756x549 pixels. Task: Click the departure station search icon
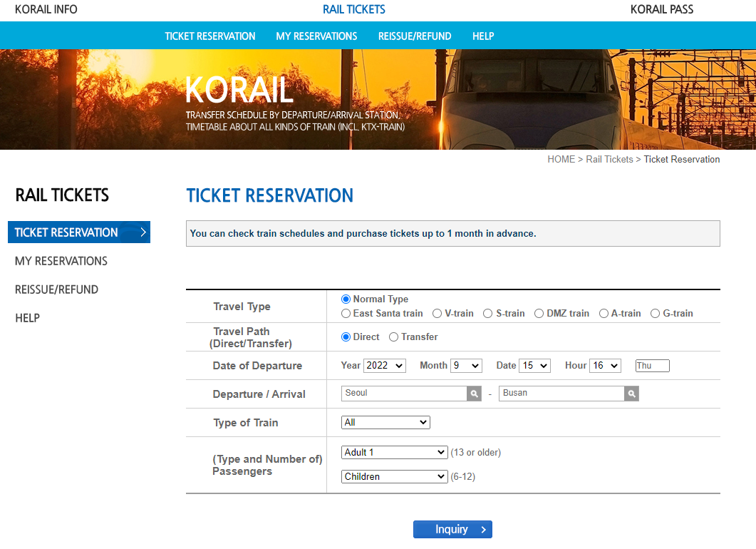point(473,393)
